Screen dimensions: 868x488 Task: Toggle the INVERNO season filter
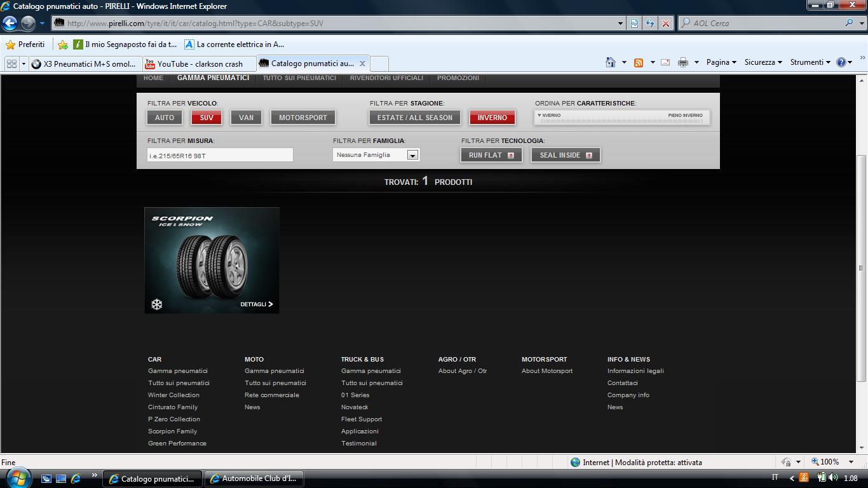coord(492,118)
